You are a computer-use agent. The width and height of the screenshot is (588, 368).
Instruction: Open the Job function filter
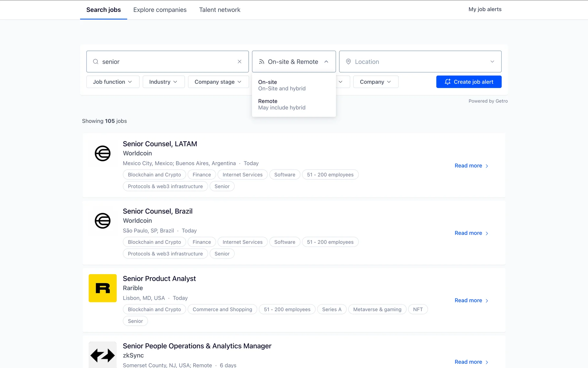[113, 82]
